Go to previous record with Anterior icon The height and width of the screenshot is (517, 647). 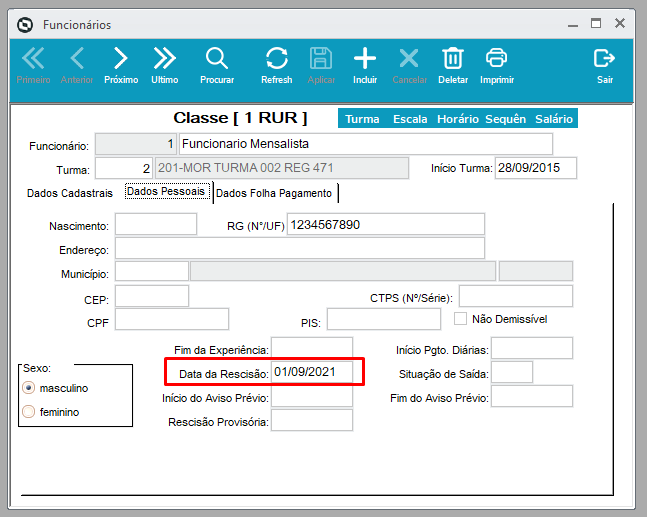coord(77,66)
